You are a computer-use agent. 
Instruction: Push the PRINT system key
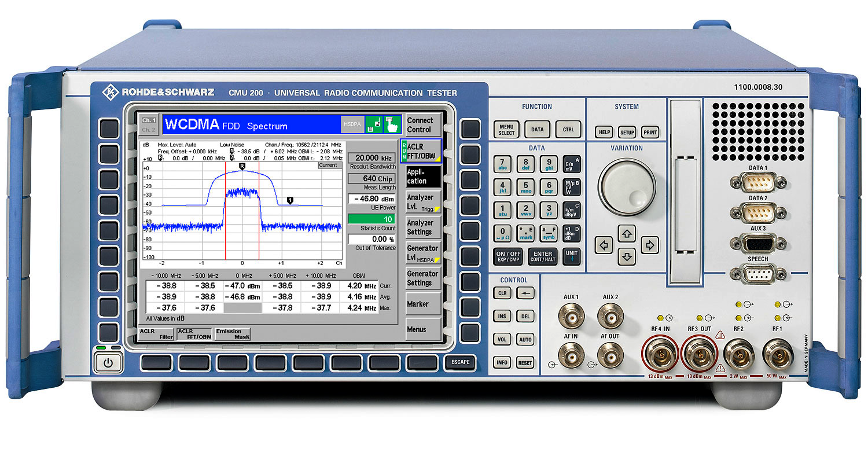[x=650, y=132]
